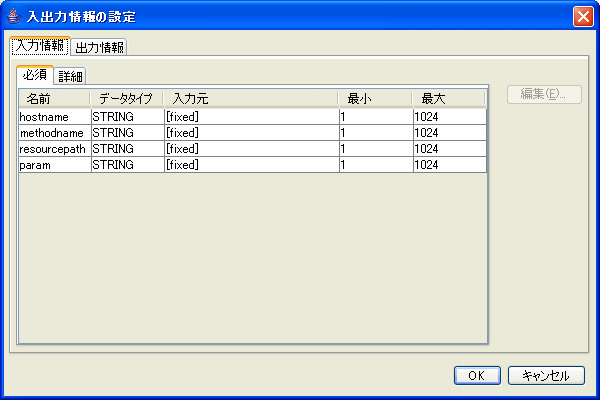The height and width of the screenshot is (400, 600).
Task: Select the methodname row name cell
Action: tap(54, 133)
